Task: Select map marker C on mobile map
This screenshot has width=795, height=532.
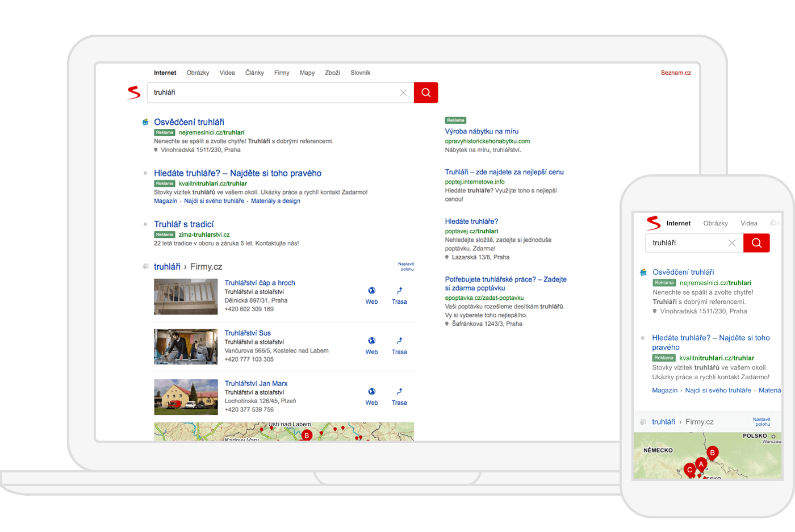Action: point(689,470)
